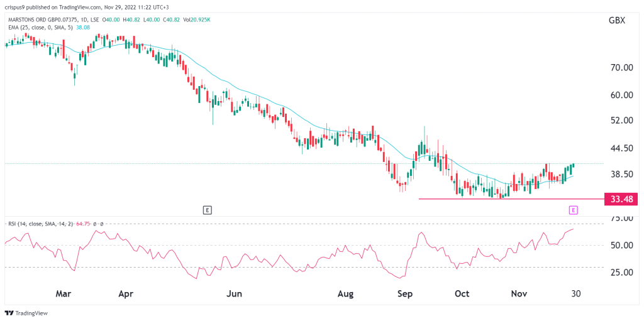Image resolution: width=644 pixels, height=321 pixels.
Task: Click the Aug label on time axis
Action: (x=345, y=294)
